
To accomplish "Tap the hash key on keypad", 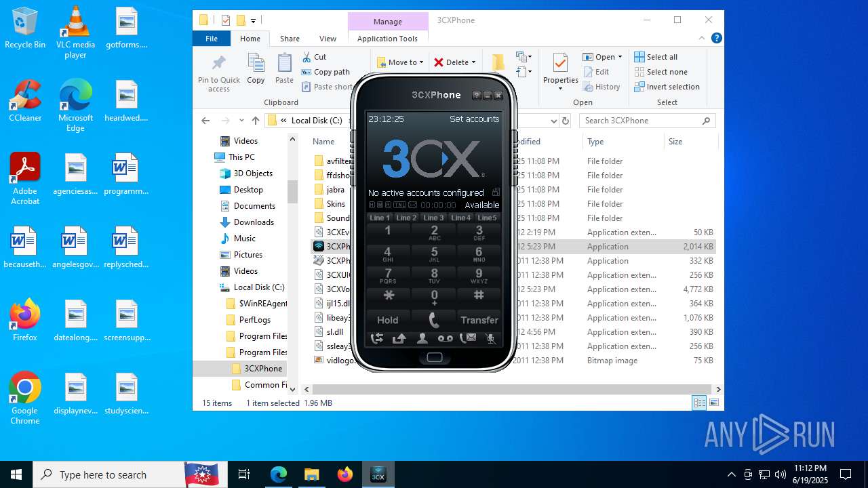I will click(479, 296).
